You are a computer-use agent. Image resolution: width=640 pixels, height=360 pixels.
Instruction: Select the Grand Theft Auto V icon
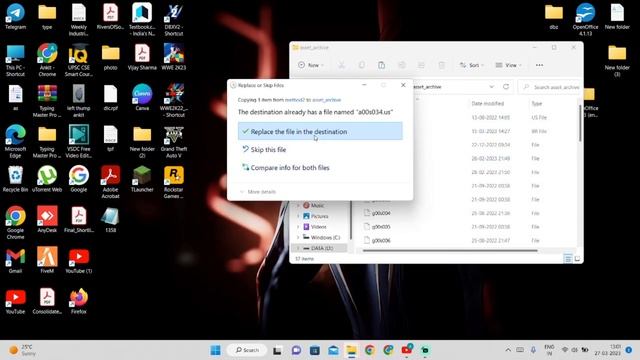(x=173, y=141)
